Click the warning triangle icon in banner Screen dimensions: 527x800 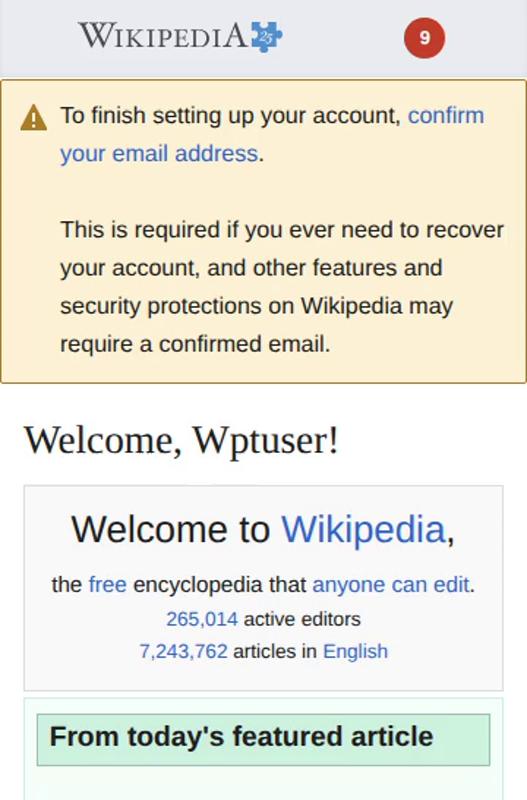(x=34, y=117)
